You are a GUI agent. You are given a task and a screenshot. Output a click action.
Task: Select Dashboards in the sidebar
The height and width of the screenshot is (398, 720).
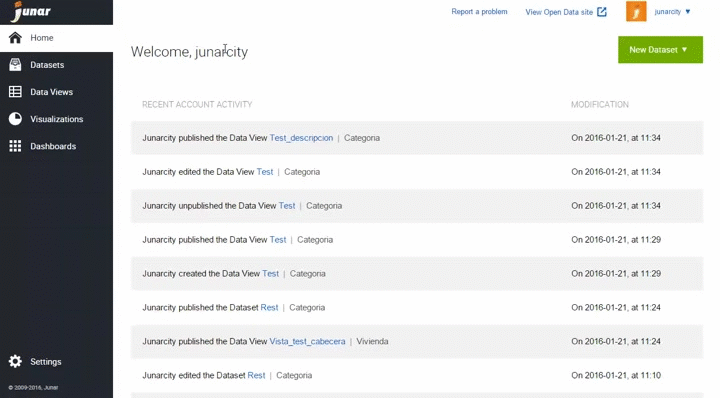pyautogui.click(x=53, y=146)
